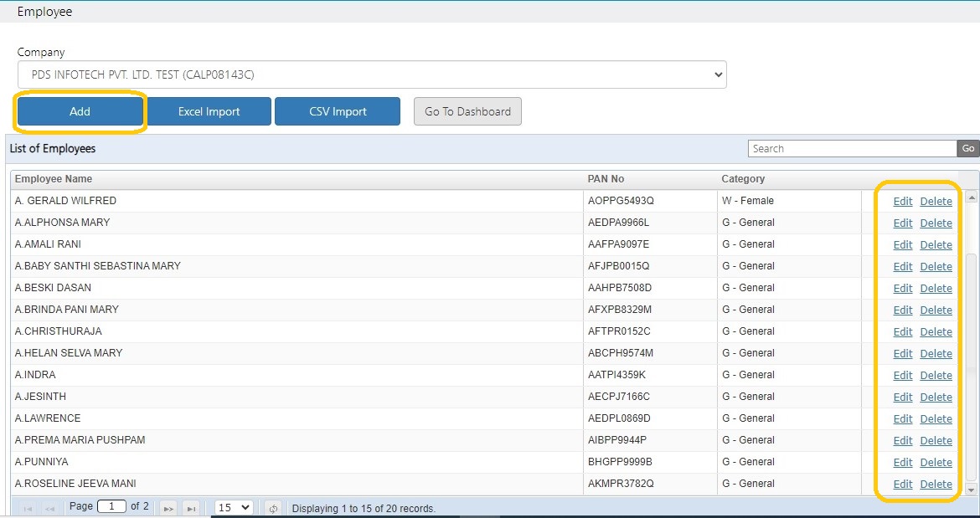Screen dimensions: 980x518
Task: Click the Go search button
Action: click(968, 148)
